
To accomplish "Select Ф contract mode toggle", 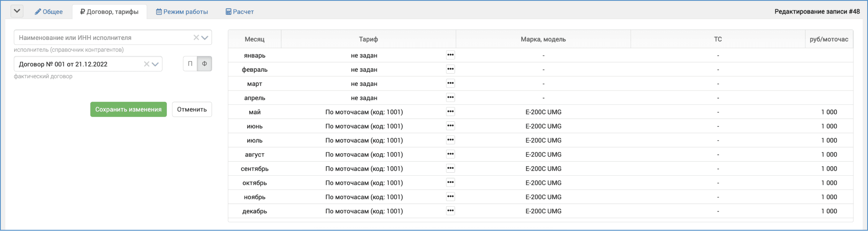I will 205,64.
